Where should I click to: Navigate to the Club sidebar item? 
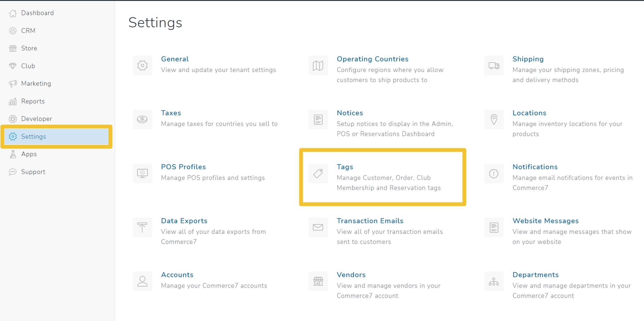(x=28, y=66)
